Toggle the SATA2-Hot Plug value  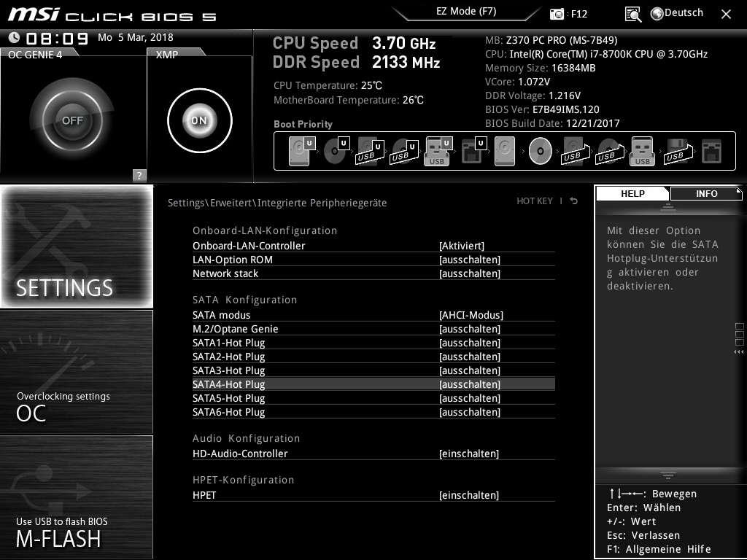pyautogui.click(x=469, y=356)
